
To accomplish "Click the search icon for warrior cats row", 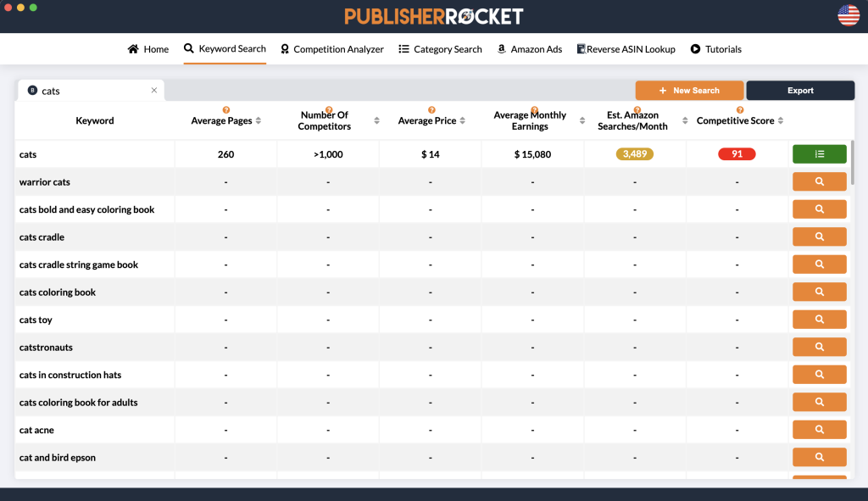I will coord(819,181).
